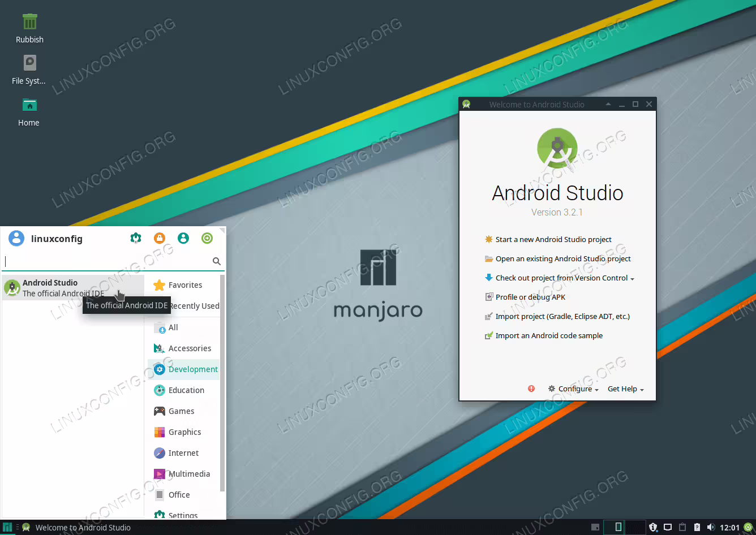This screenshot has height=535, width=756.
Task: Select the Favorites category
Action: pyautogui.click(x=183, y=285)
